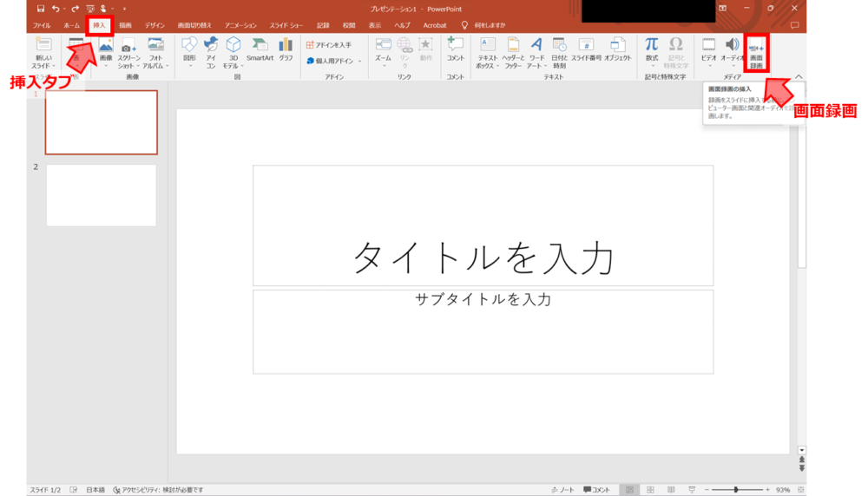Switch to reading view in status bar

tap(671, 490)
